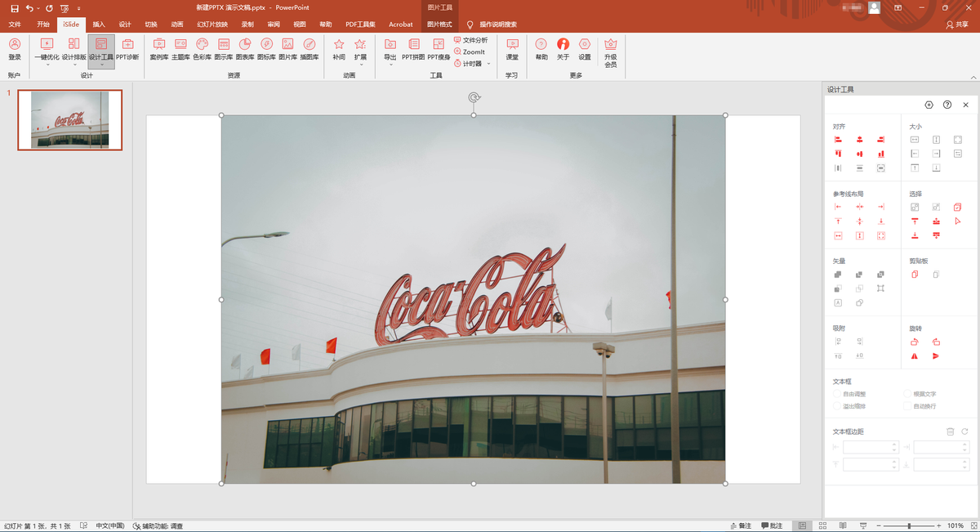Select the 自由调整 text box option

(x=836, y=394)
